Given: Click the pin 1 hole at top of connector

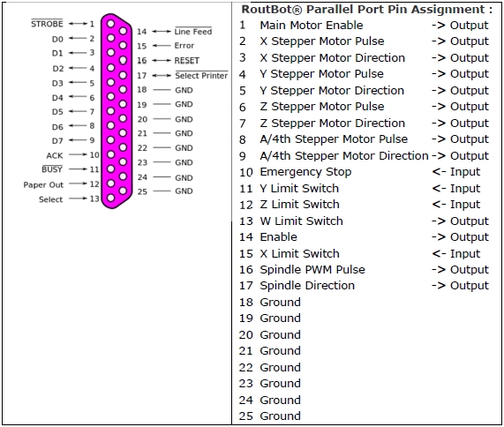Looking at the screenshot, I should pyautogui.click(x=110, y=24).
